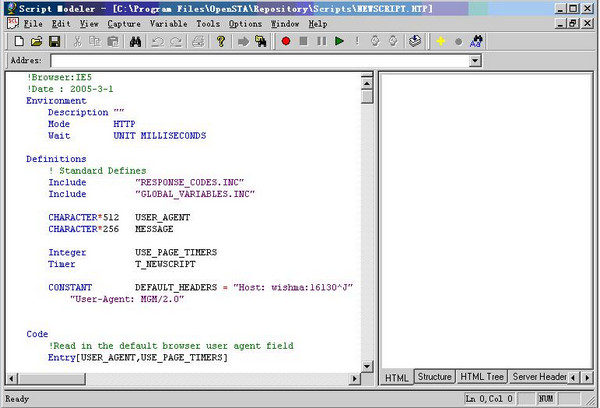
Task: Open the Variable menu
Action: click(x=171, y=22)
